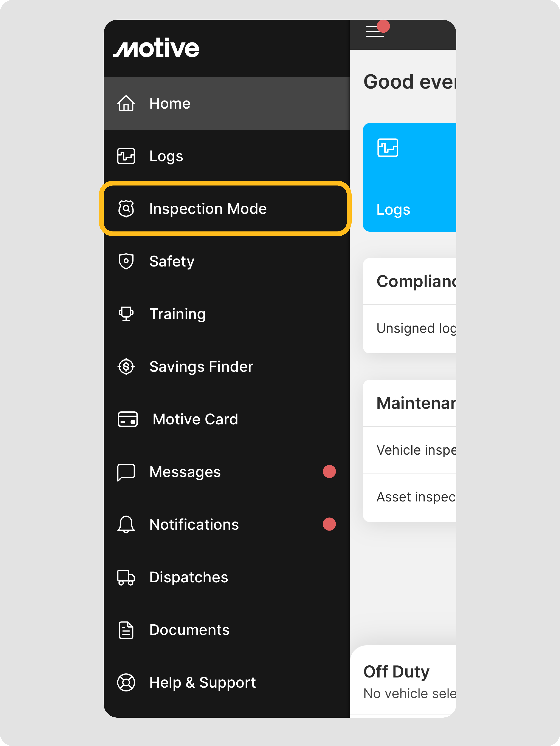560x746 pixels.
Task: Select Help & Support menu item
Action: click(202, 682)
